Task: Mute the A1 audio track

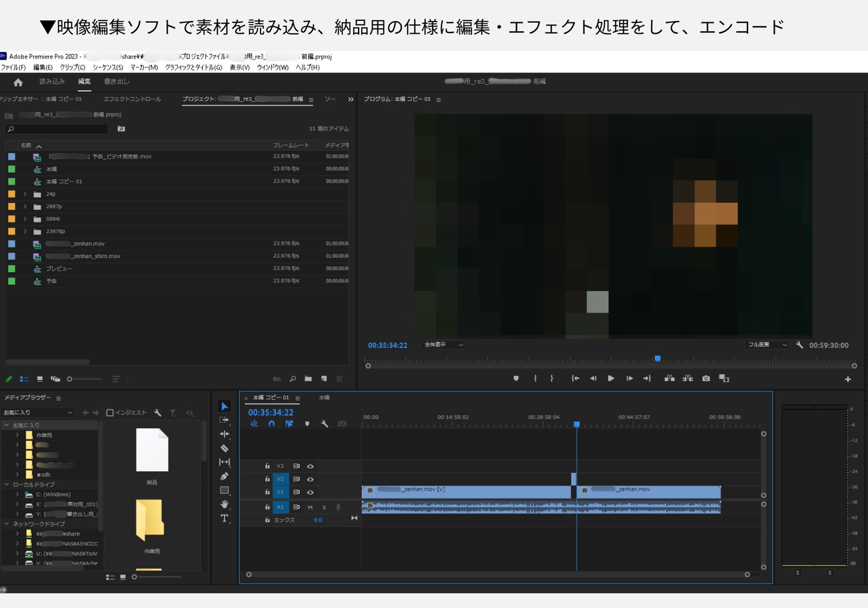Action: pyautogui.click(x=310, y=507)
